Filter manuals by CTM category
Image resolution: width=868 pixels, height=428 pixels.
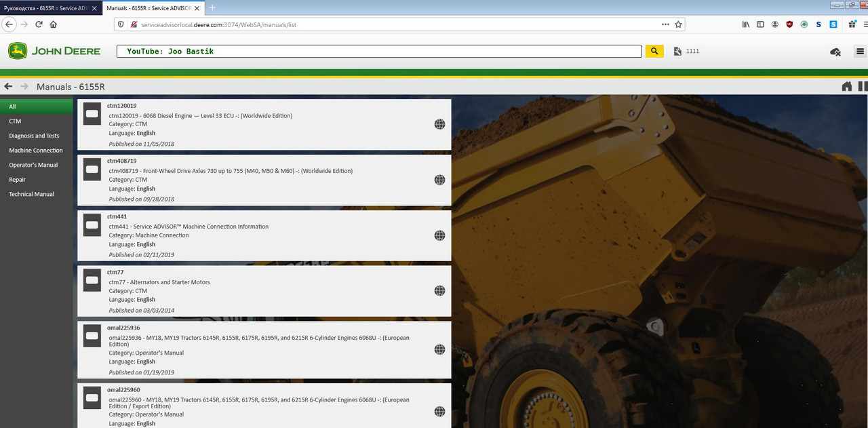click(37, 121)
